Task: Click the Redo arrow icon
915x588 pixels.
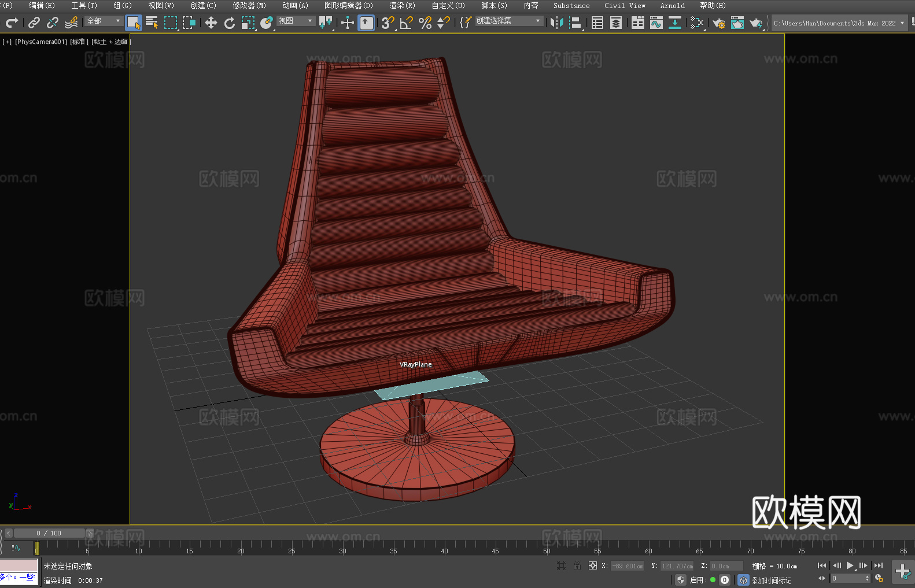Action: coord(12,23)
